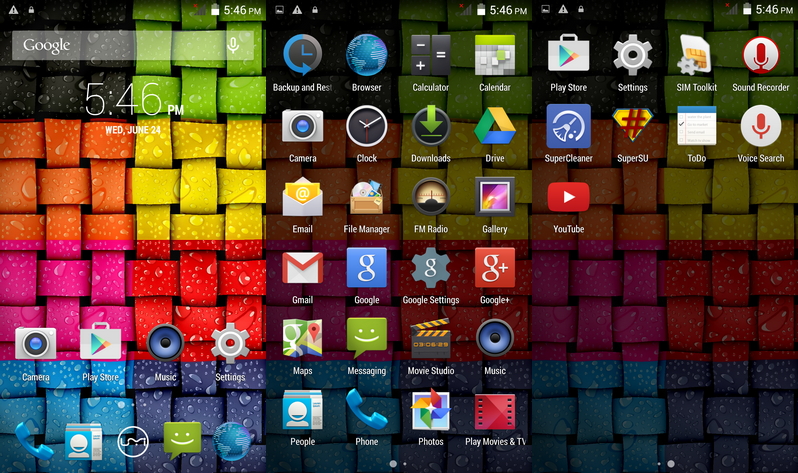This screenshot has width=798, height=473.
Task: Open Photos pinwheel app
Action: click(x=431, y=409)
